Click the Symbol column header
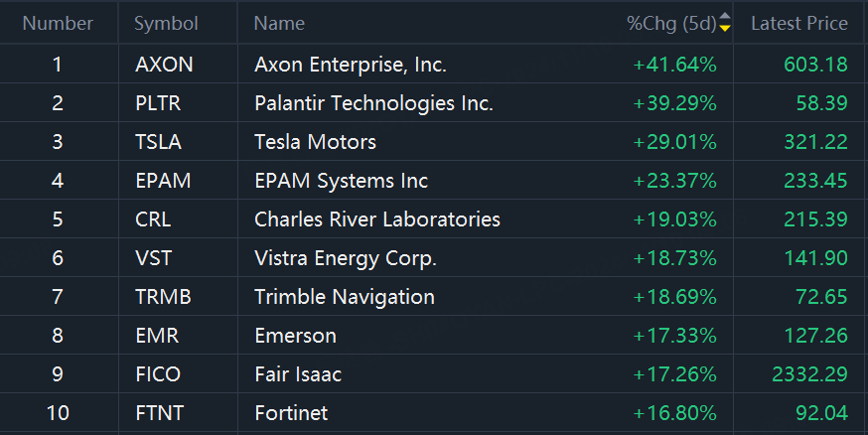Viewport: 868px width, 435px height. [x=166, y=23]
